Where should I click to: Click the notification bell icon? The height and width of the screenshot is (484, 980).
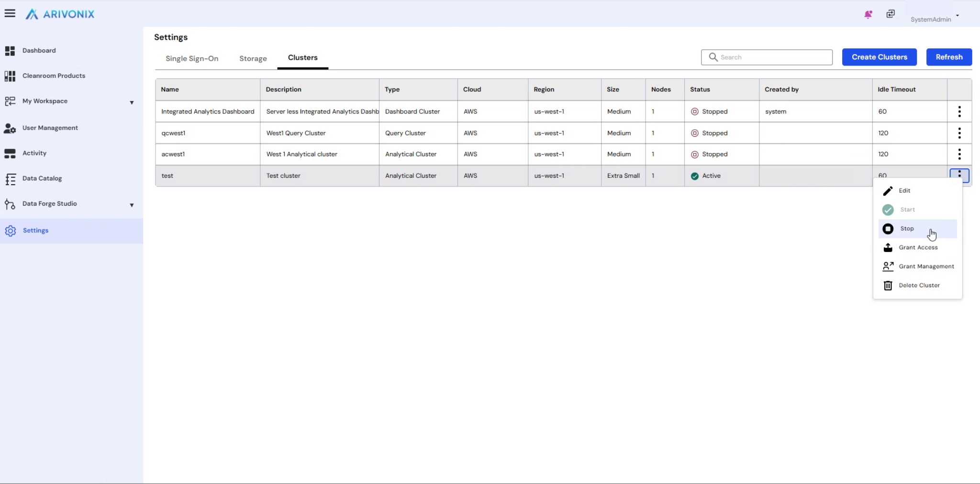click(x=868, y=14)
